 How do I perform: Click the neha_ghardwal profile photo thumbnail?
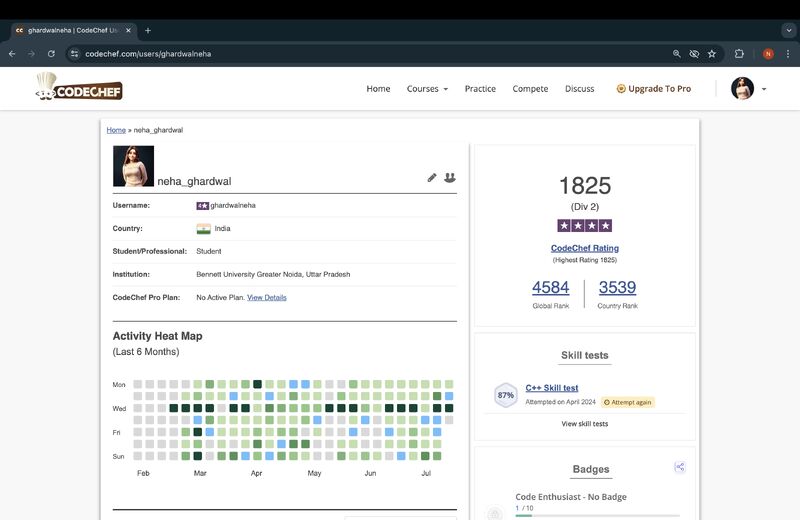[133, 166]
